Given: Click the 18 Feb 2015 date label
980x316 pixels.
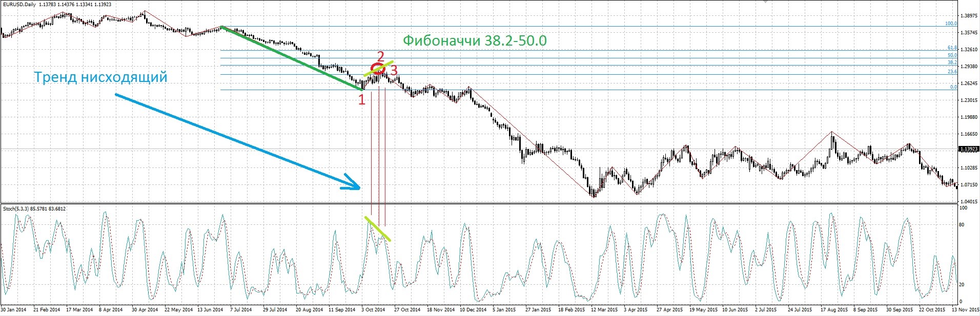Looking at the screenshot, I should pyautogui.click(x=571, y=310).
